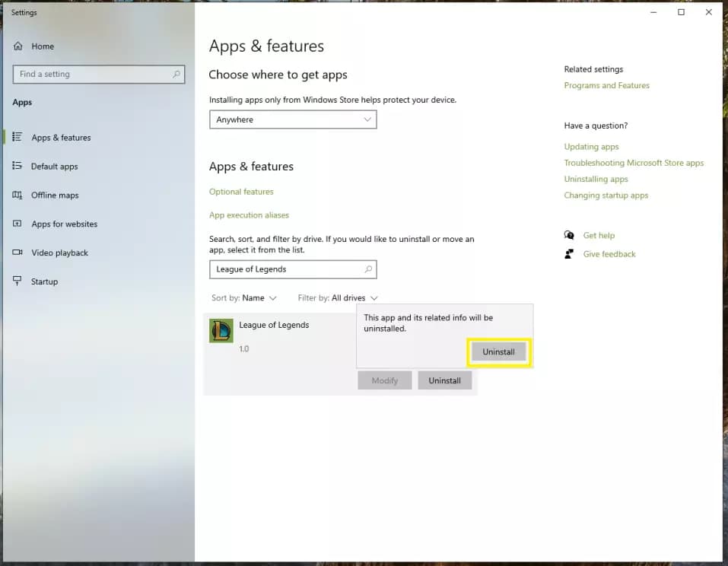The width and height of the screenshot is (728, 566).
Task: Open Uninstalling apps help link
Action: coord(596,180)
